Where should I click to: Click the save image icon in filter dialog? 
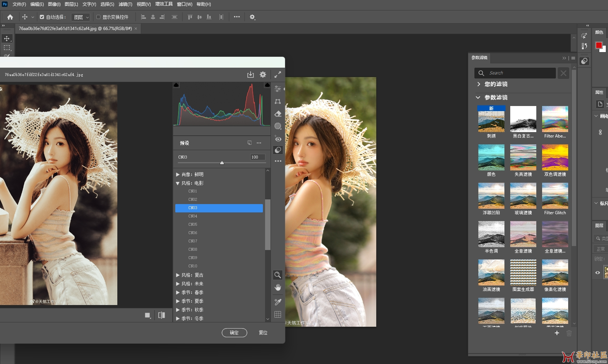pos(251,75)
